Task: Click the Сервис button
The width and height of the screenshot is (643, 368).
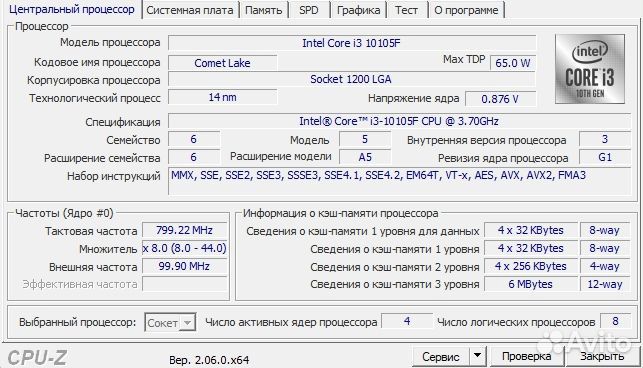Action: [440, 356]
